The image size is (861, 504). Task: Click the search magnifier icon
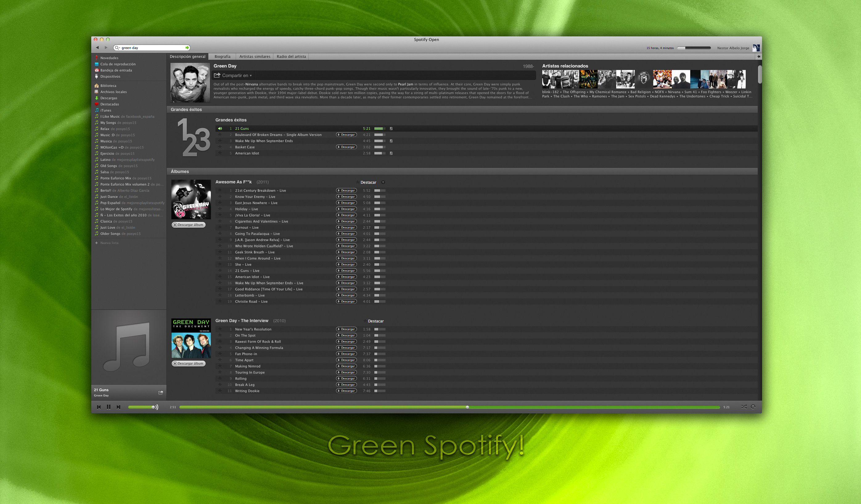click(x=117, y=48)
